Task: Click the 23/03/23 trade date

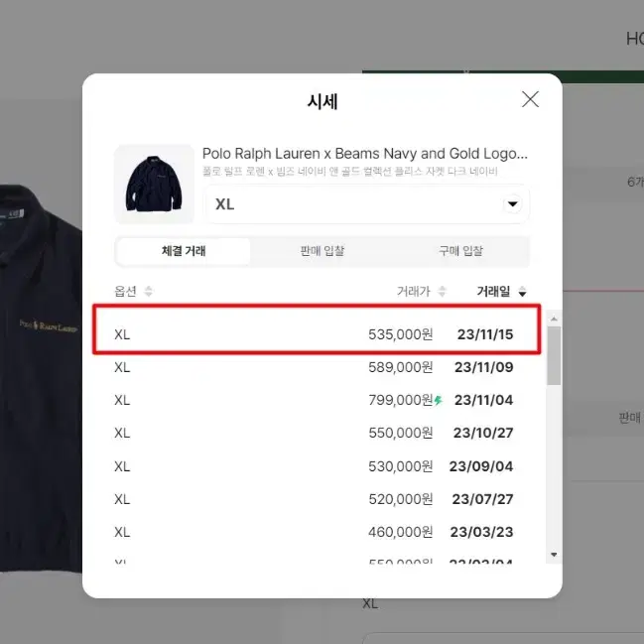Action: 482,532
